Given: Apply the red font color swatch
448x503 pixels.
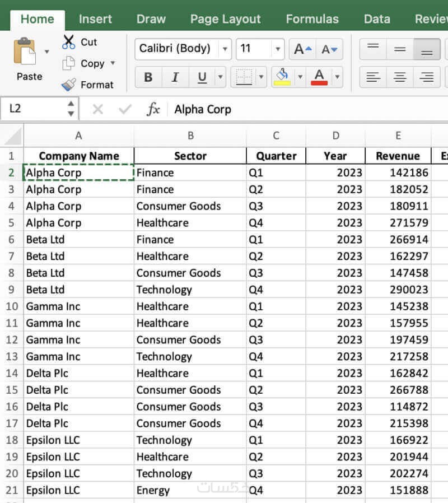Looking at the screenshot, I should pyautogui.click(x=319, y=77).
